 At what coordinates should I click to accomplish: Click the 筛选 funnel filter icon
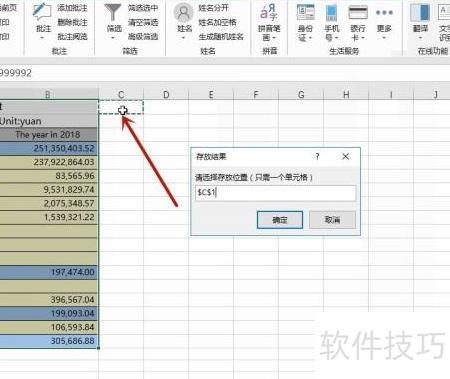tap(113, 12)
